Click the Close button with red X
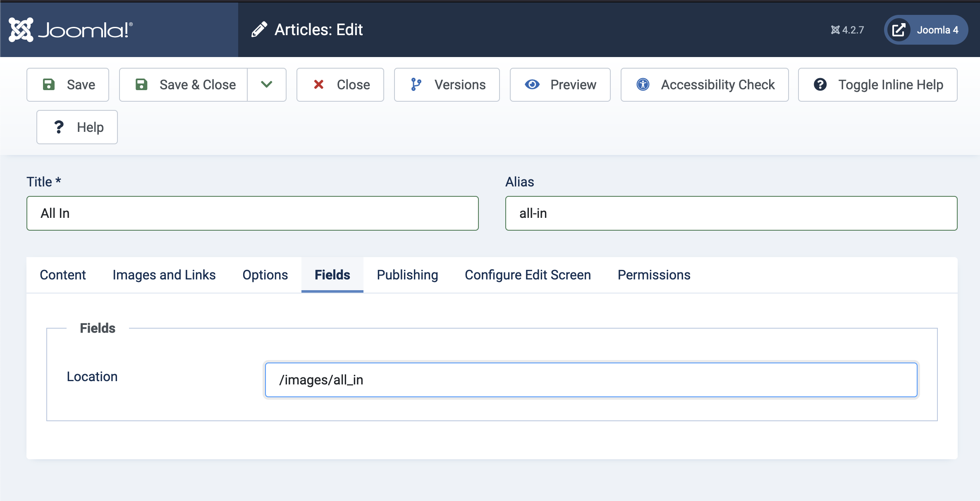 340,85
